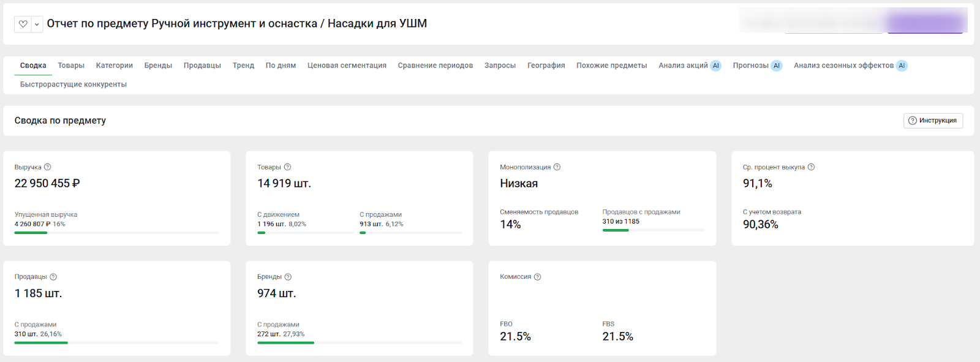Click help icon next to Товары
980x362 pixels.
[287, 167]
